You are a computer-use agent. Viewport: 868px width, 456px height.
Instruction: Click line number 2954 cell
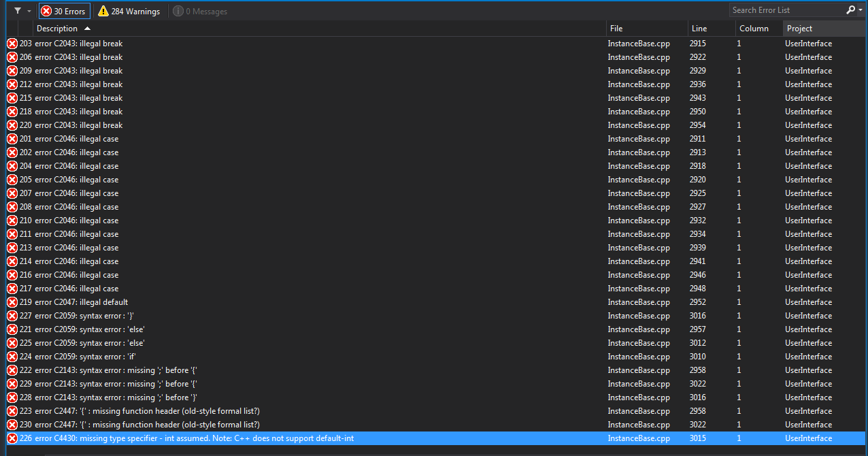coord(698,125)
